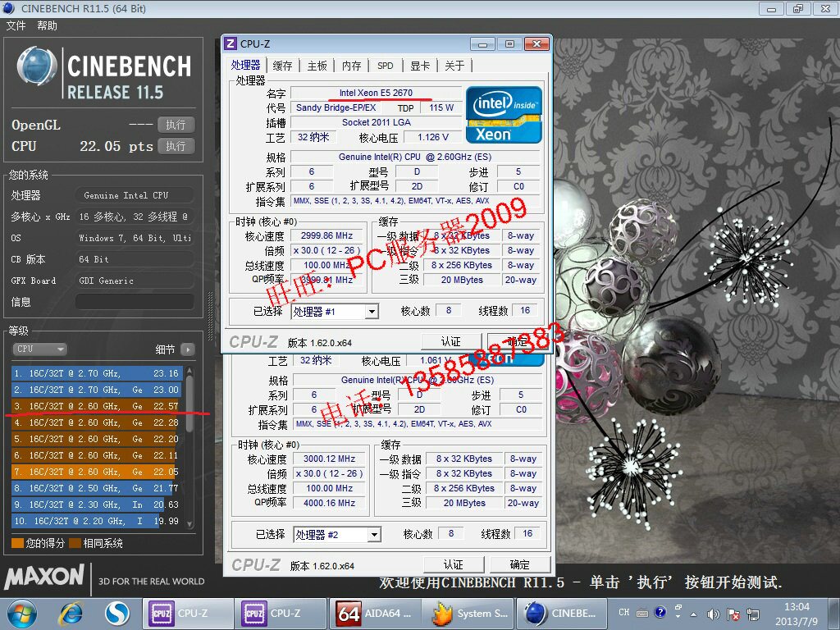Switch to 关于 tab in CPU-Z

click(454, 66)
